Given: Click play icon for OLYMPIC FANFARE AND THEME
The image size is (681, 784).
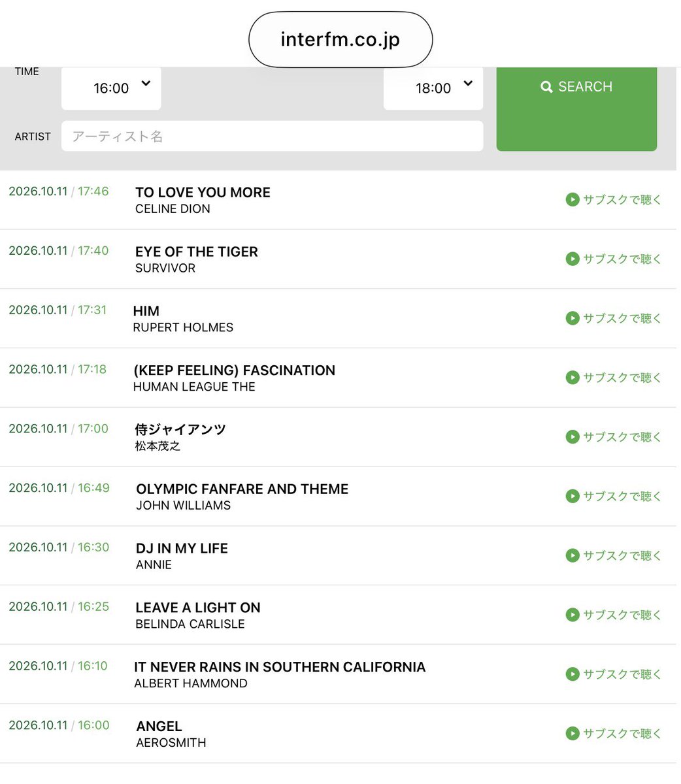Looking at the screenshot, I should (x=573, y=496).
